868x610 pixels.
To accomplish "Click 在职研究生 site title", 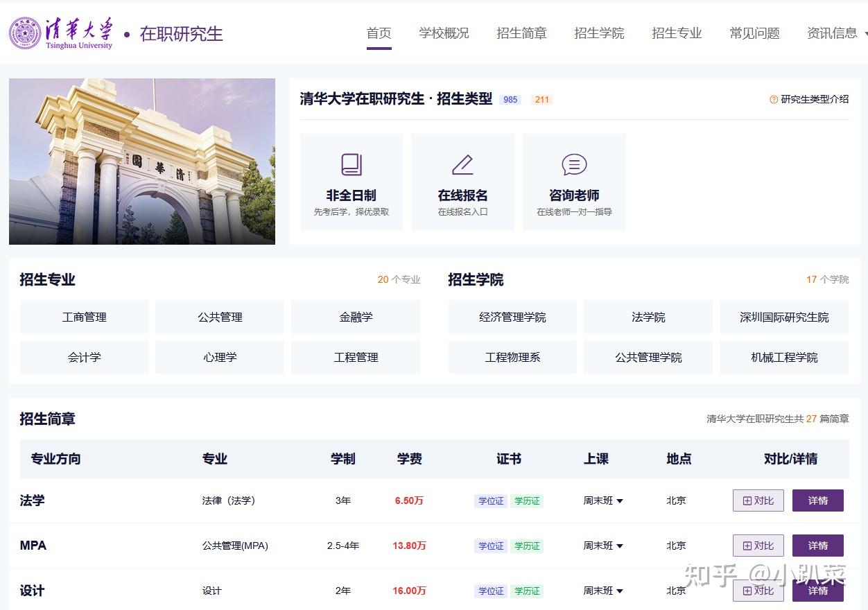I will coord(182,33).
